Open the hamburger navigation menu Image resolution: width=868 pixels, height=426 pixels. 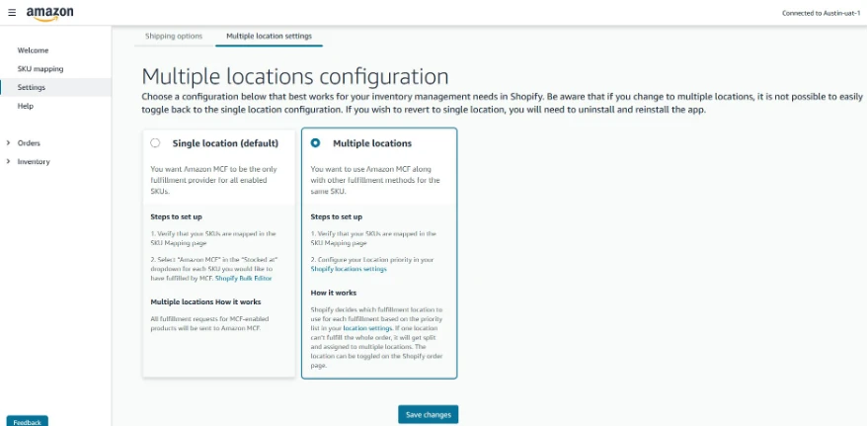tap(11, 13)
